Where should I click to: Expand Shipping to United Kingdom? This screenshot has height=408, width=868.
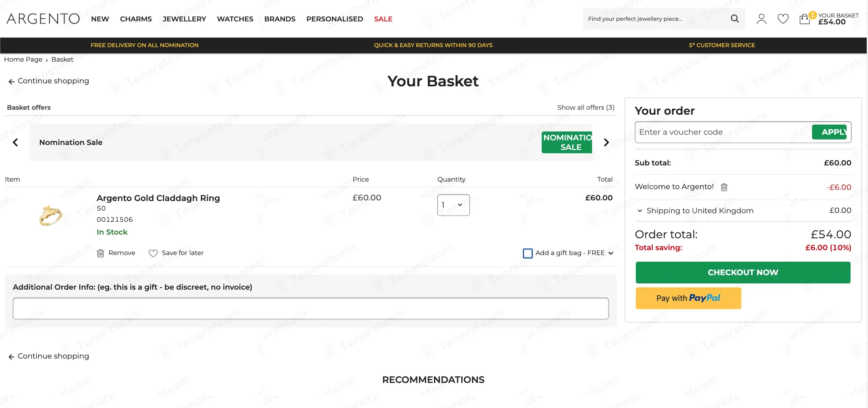tap(639, 211)
